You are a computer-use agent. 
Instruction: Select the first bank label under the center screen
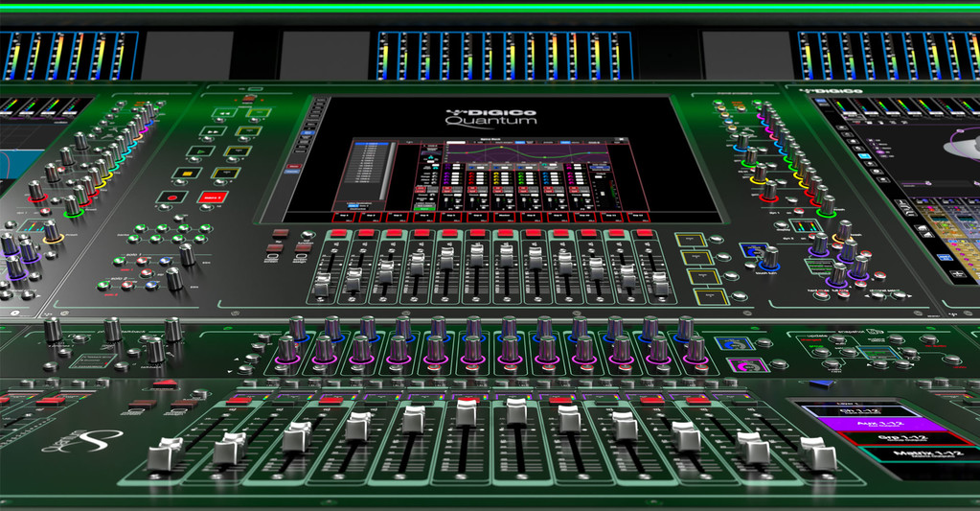(344, 217)
